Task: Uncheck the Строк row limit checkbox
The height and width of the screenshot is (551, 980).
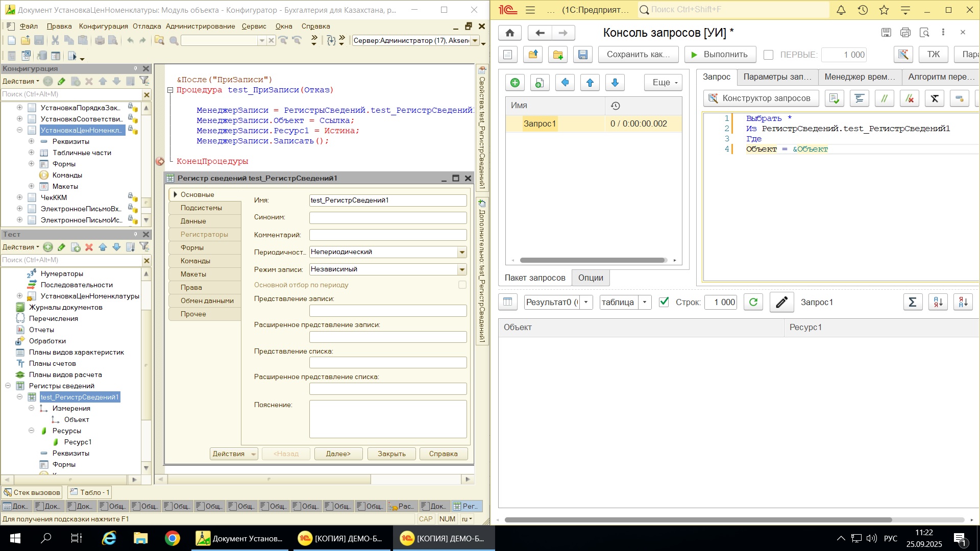Action: point(664,302)
